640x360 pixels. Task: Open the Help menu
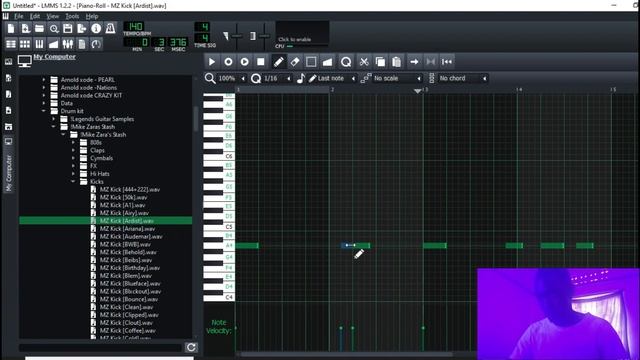[92, 16]
